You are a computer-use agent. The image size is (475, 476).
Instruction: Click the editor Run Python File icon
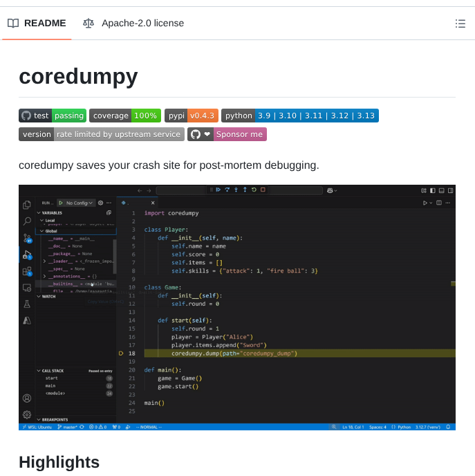(425, 203)
